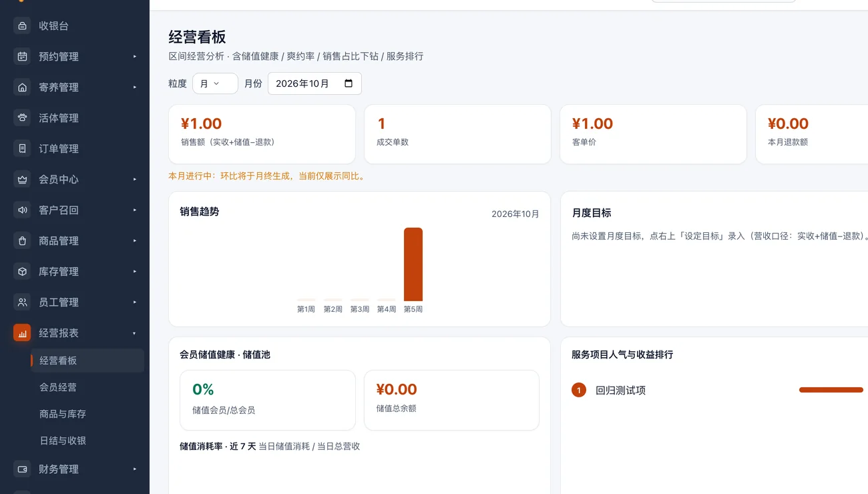
Task: Click the 活体管理 pet icon
Action: pyautogui.click(x=23, y=118)
